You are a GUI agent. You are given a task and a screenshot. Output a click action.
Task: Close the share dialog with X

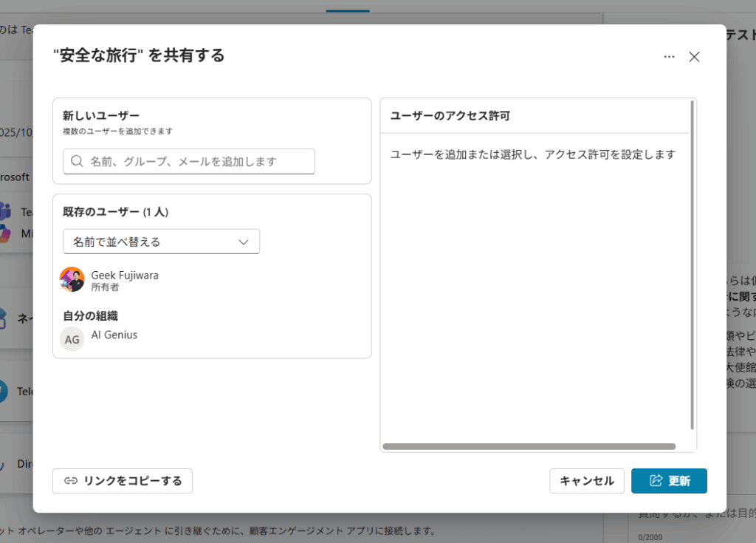click(x=694, y=57)
